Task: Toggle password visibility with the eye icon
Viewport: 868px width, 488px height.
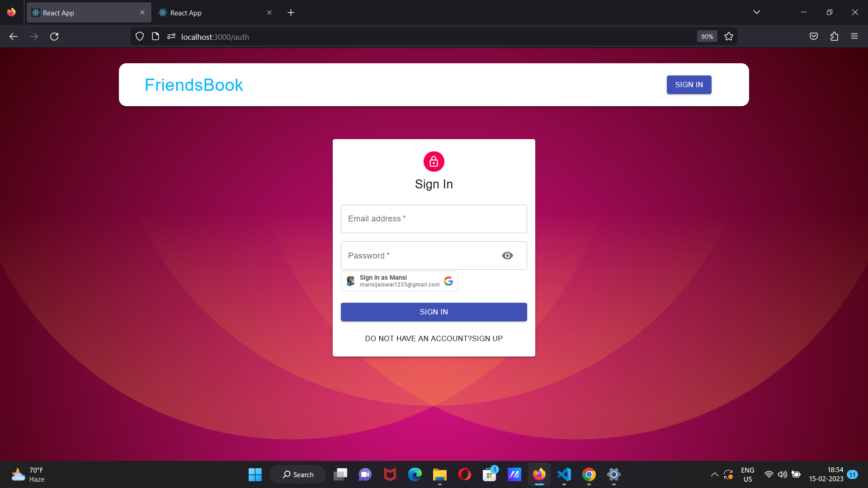Action: [507, 255]
